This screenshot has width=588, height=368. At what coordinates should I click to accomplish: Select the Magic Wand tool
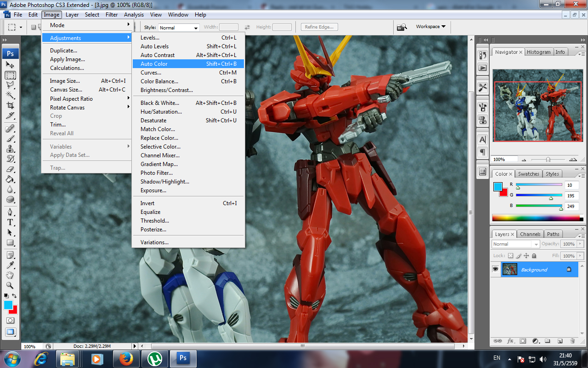pos(10,95)
